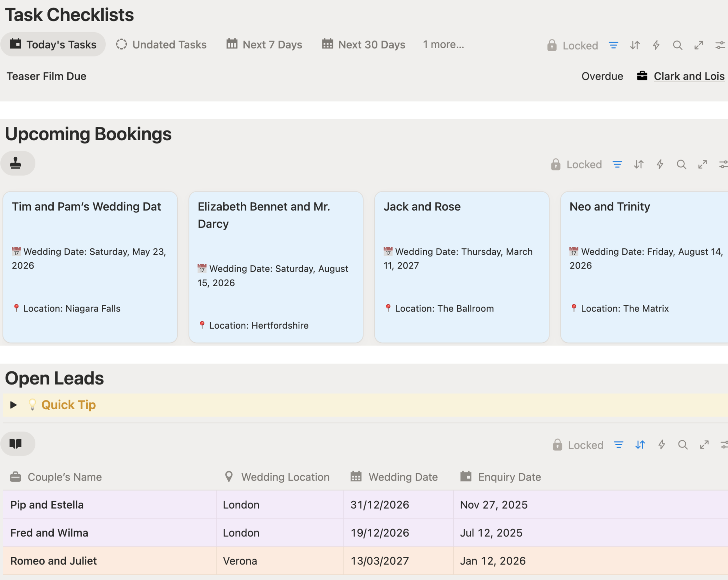Screen dimensions: 728x580
Task: Open the '1 more...' views dropdown
Action: tap(443, 44)
